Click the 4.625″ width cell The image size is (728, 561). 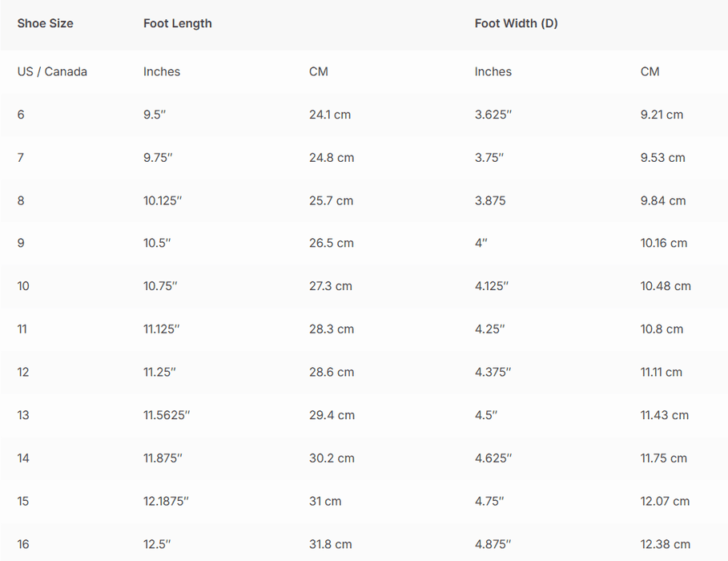click(x=493, y=458)
